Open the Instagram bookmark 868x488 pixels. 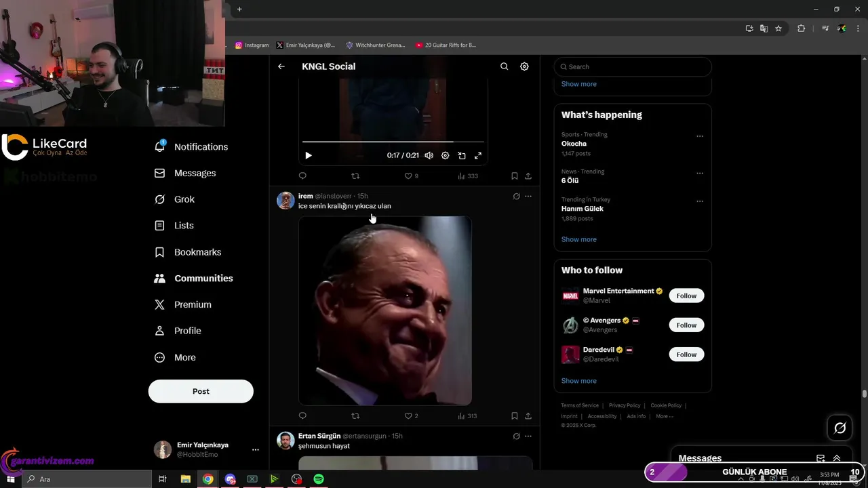(252, 45)
